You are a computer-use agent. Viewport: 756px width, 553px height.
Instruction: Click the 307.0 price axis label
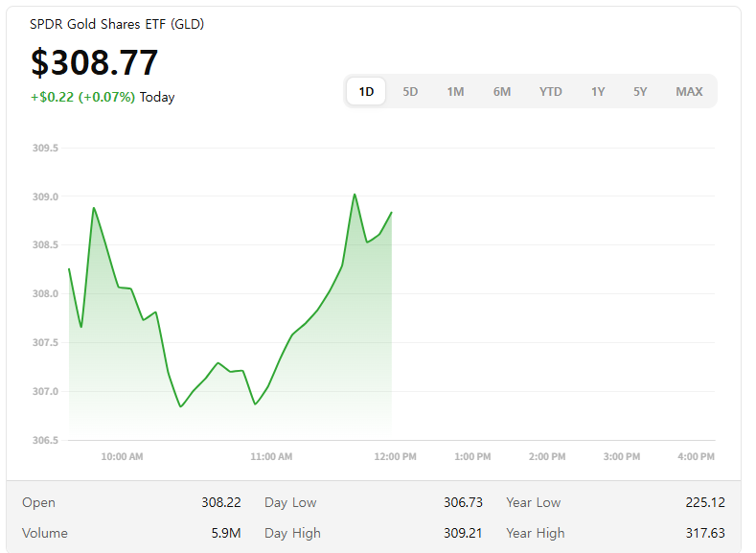pos(45,391)
